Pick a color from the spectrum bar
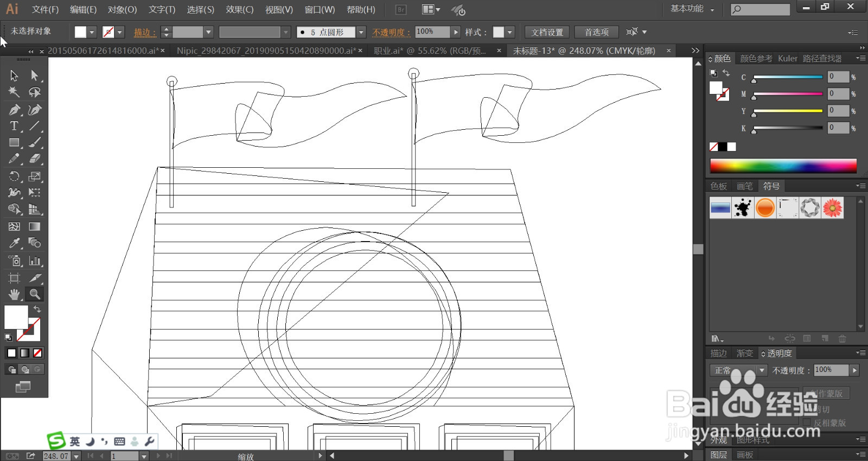Viewport: 868px width, 461px height. (783, 166)
